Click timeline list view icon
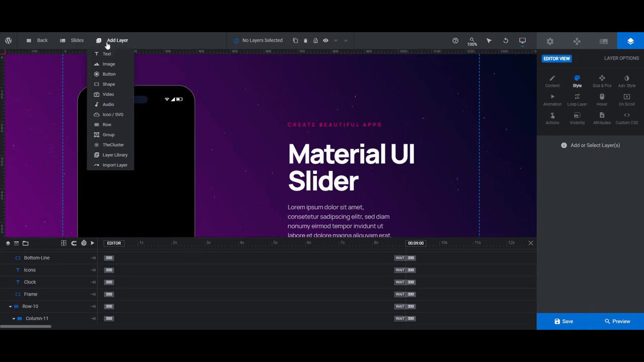The height and width of the screenshot is (362, 644). point(17,243)
